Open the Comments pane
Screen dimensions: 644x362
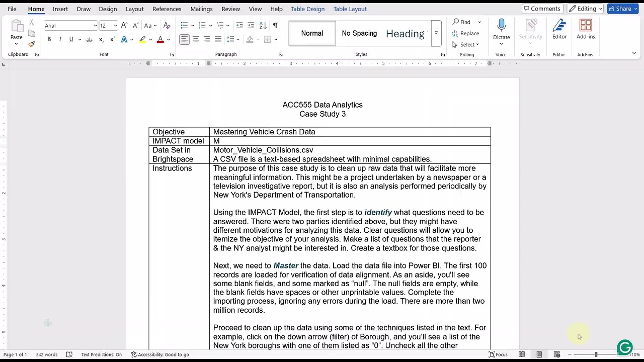(x=542, y=9)
